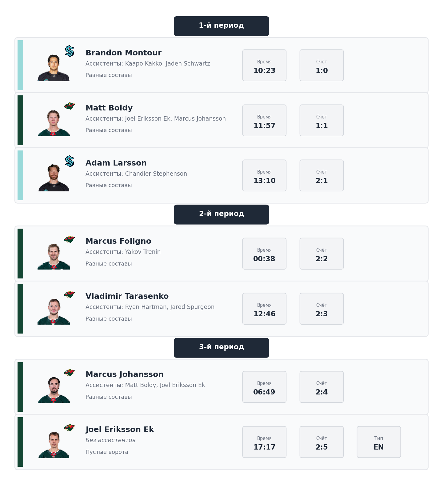Click Wild logo beside Joel Eriksson Ek
Screen dimensions: 443x504
[x=70, y=428]
